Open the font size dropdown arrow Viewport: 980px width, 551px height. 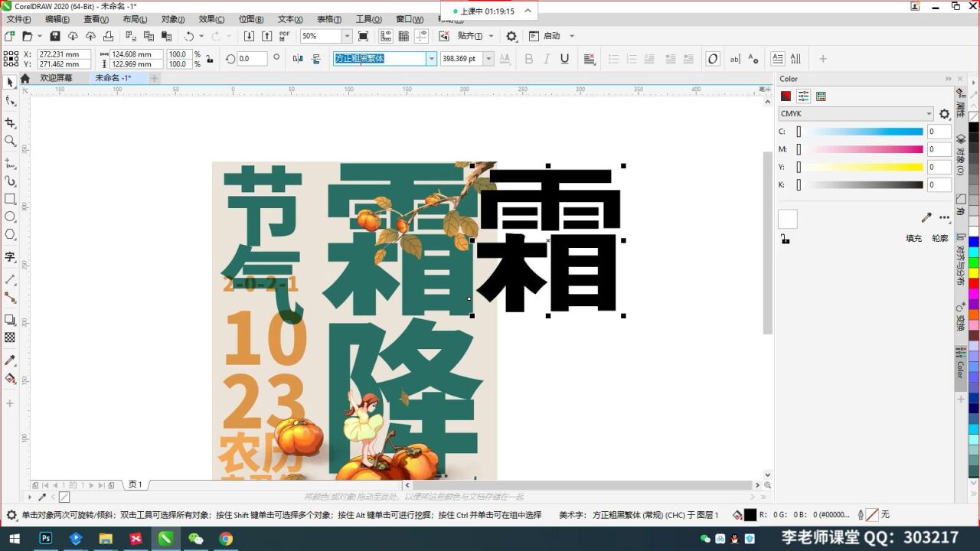[x=488, y=59]
